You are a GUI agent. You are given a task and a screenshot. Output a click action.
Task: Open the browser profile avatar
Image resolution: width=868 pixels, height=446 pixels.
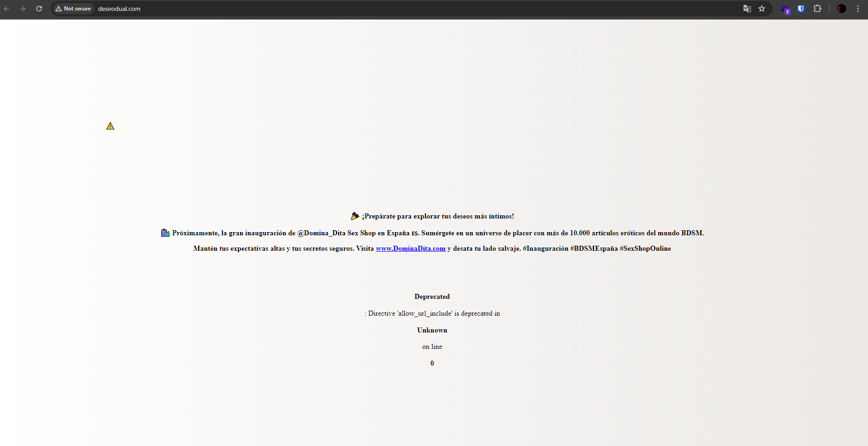(x=842, y=9)
